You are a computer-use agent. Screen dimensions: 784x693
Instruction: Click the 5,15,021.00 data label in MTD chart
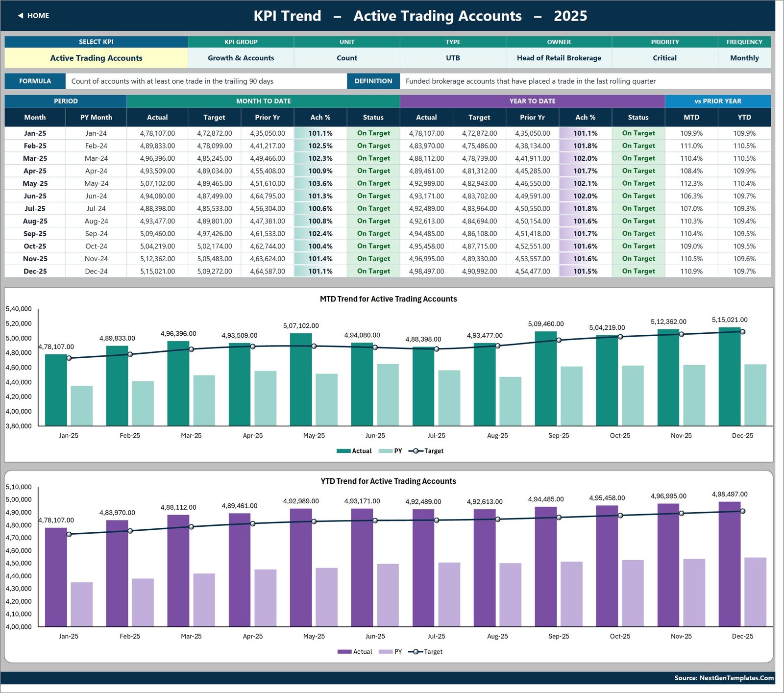point(730,320)
